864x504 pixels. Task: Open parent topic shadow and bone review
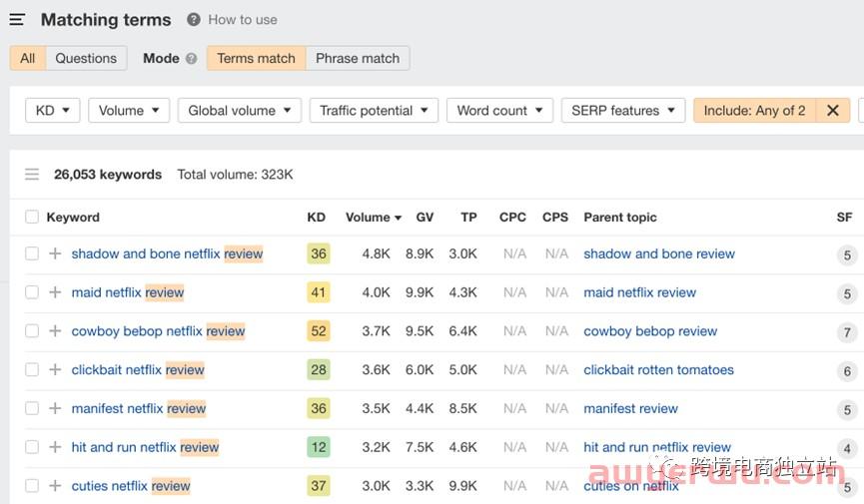tap(659, 253)
